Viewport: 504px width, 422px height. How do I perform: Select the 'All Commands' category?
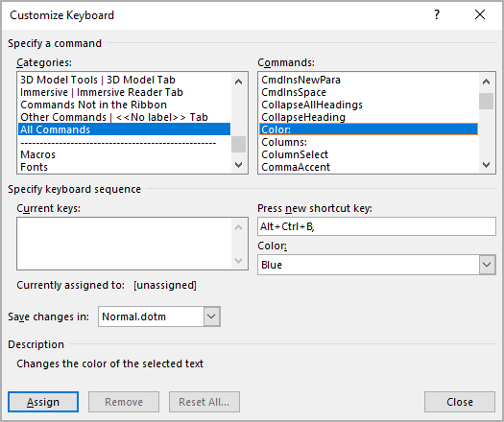[124, 129]
